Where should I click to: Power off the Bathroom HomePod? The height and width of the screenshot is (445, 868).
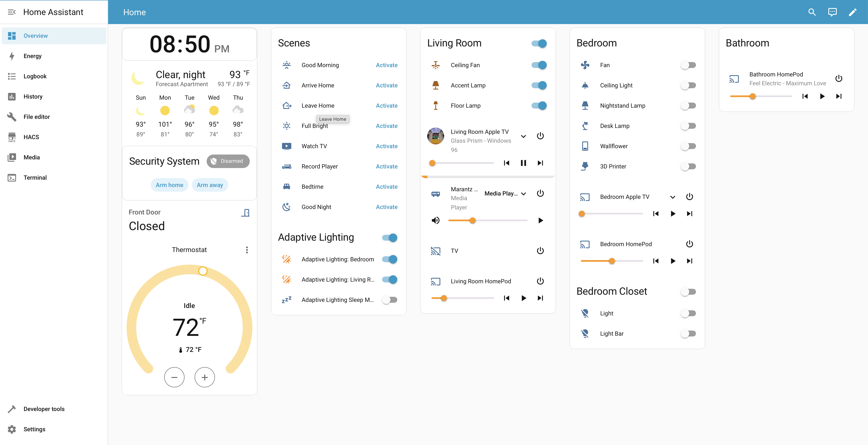839,79
